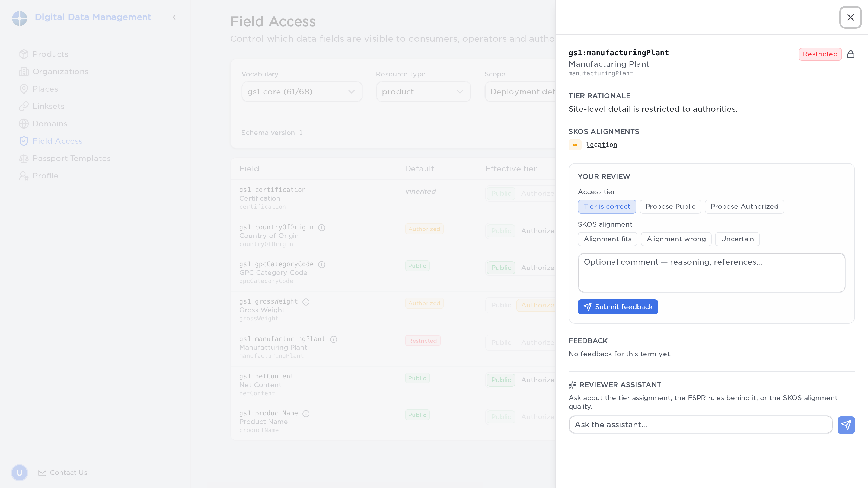Set gs1:countryOfOrigin effective tier to Public

[501, 231]
